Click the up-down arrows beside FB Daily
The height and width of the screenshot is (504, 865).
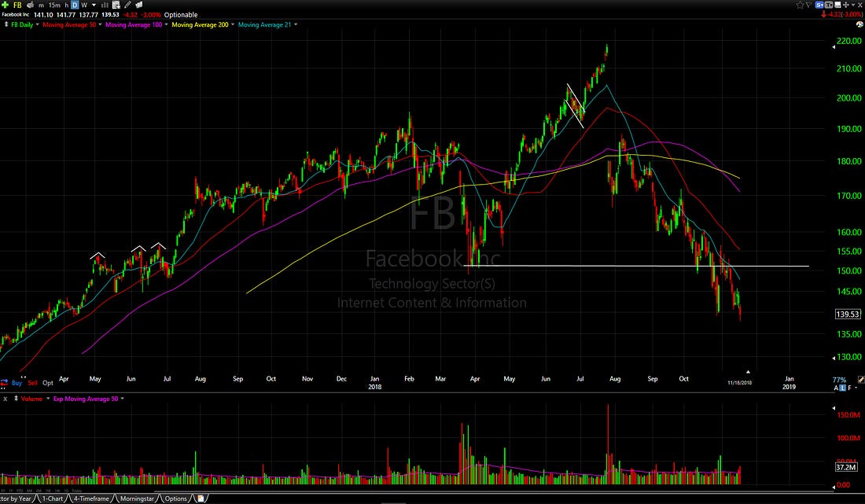click(x=6, y=25)
